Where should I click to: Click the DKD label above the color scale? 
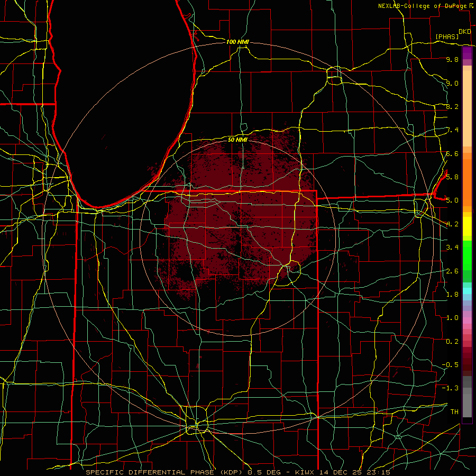pos(465,32)
